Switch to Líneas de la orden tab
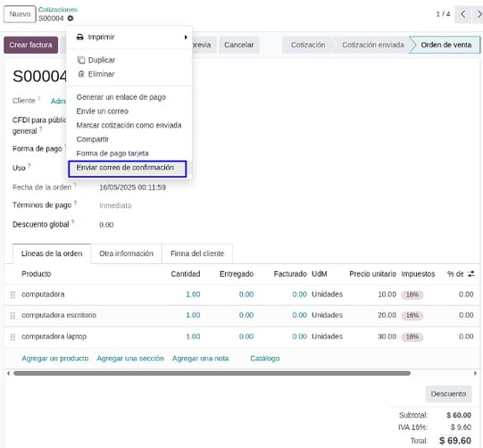Screen dimensions: 483x448 tap(52, 253)
